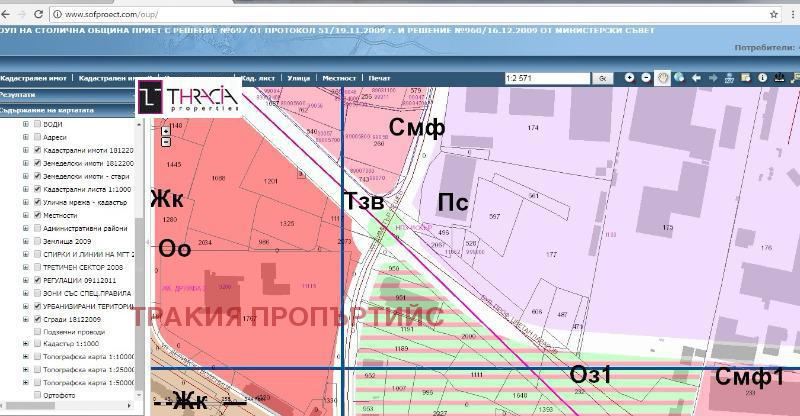800x416 pixels.
Task: Click the map plus button under logo
Action: [x=165, y=131]
